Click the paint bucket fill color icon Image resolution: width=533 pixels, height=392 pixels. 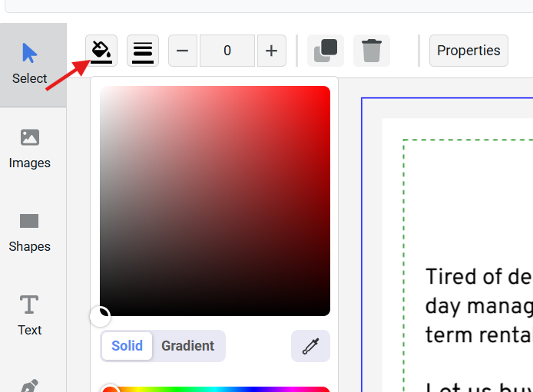[101, 51]
